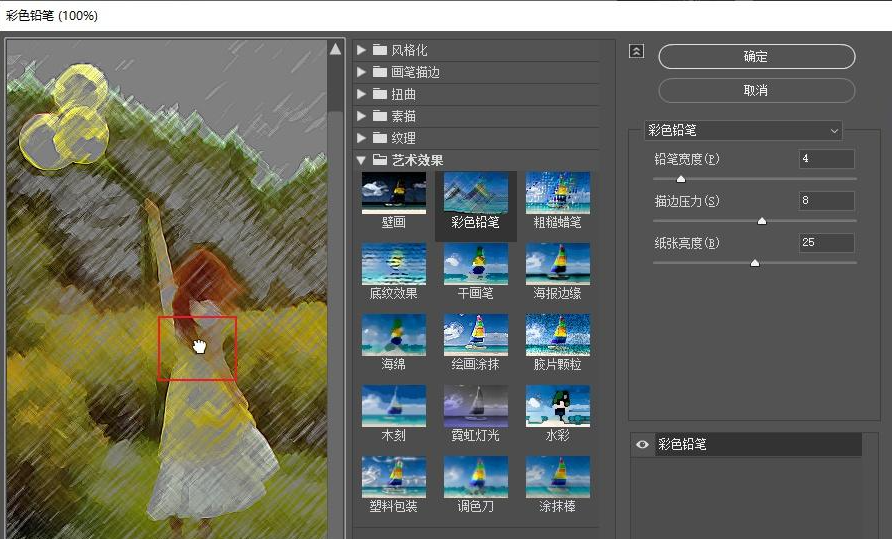This screenshot has height=539, width=892.
Task: Pick the 海报边缘 filter icon
Action: (x=557, y=264)
